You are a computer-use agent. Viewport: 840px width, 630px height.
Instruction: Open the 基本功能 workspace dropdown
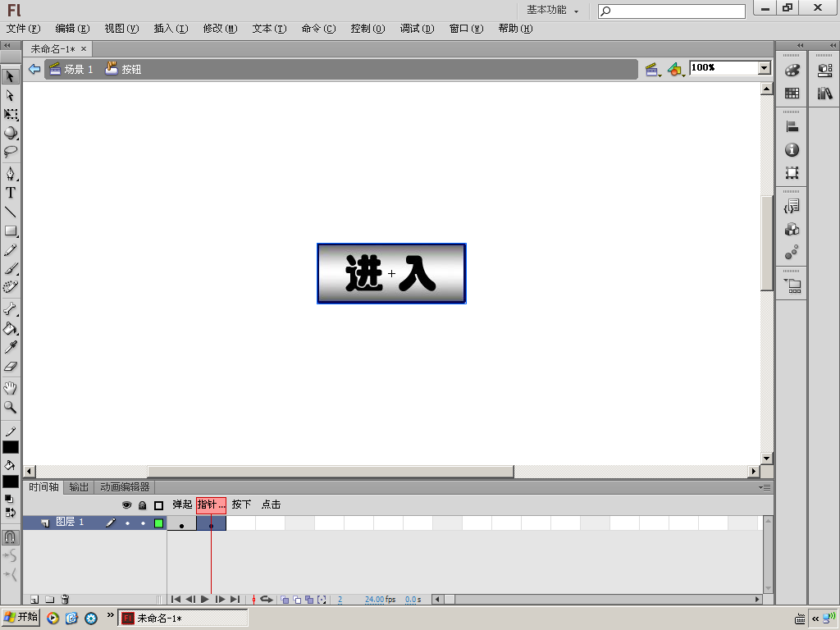552,10
